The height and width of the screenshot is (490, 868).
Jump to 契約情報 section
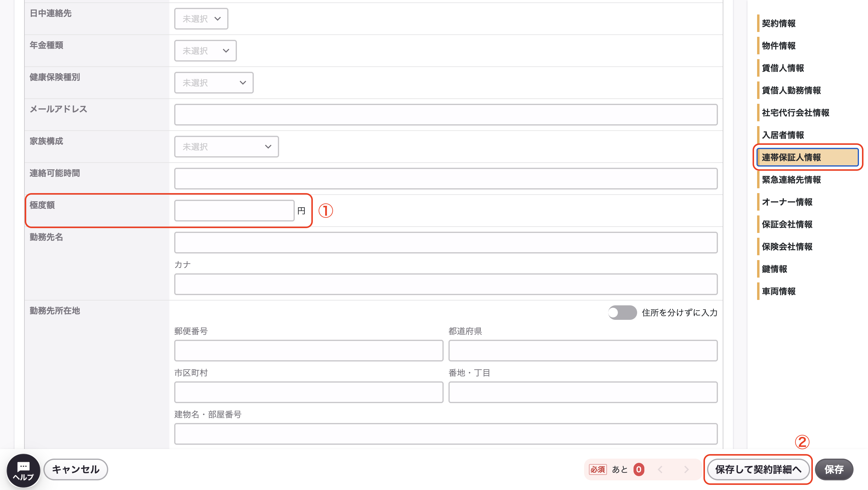[x=778, y=23]
